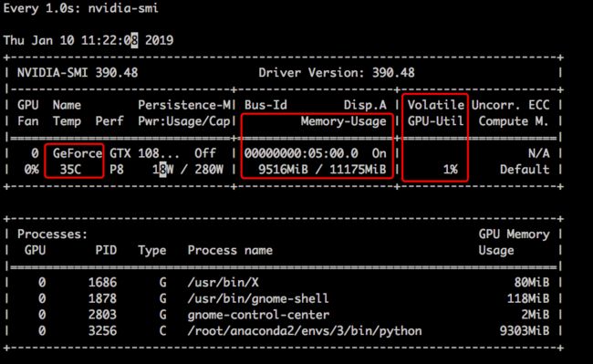
Task: Select the GeForce GPU name text
Action: click(78, 153)
